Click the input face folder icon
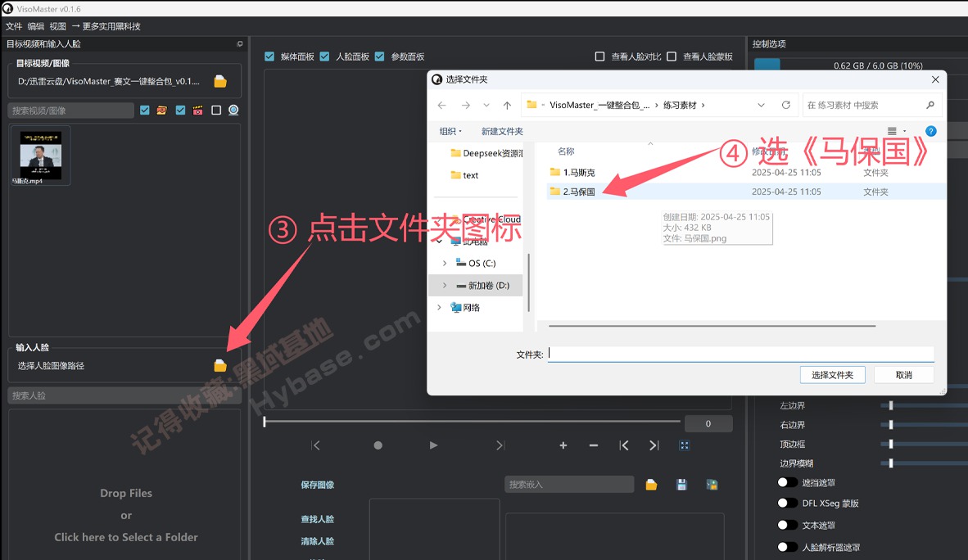 [220, 365]
